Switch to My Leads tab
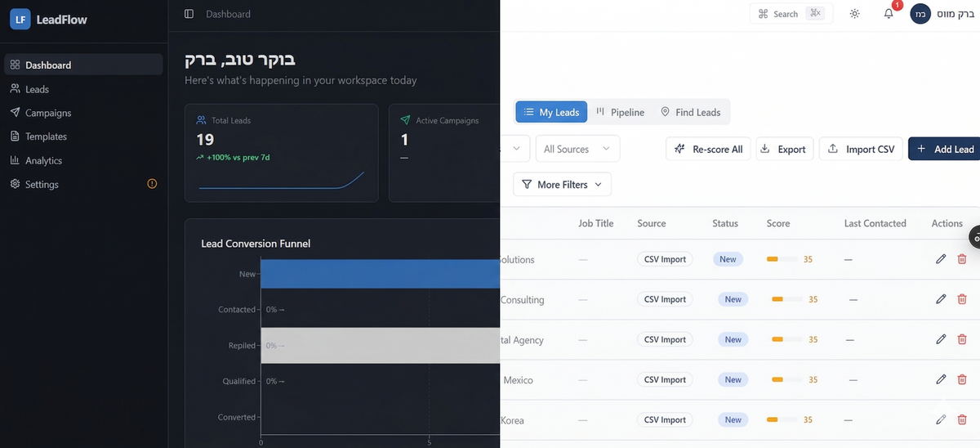 click(x=551, y=112)
